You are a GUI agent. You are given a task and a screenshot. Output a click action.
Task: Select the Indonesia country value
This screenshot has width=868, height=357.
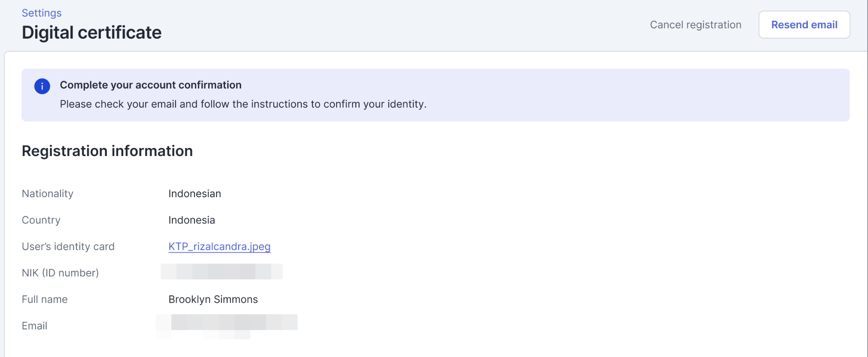tap(192, 220)
